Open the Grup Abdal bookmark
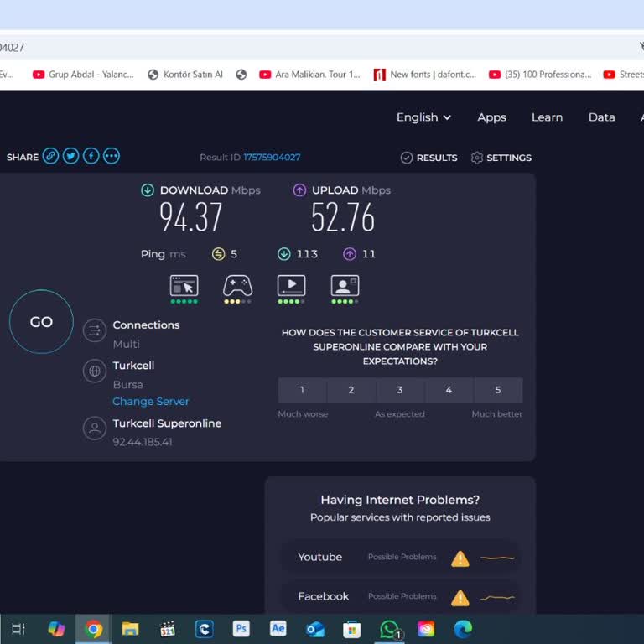Image resolution: width=644 pixels, height=644 pixels. [83, 75]
